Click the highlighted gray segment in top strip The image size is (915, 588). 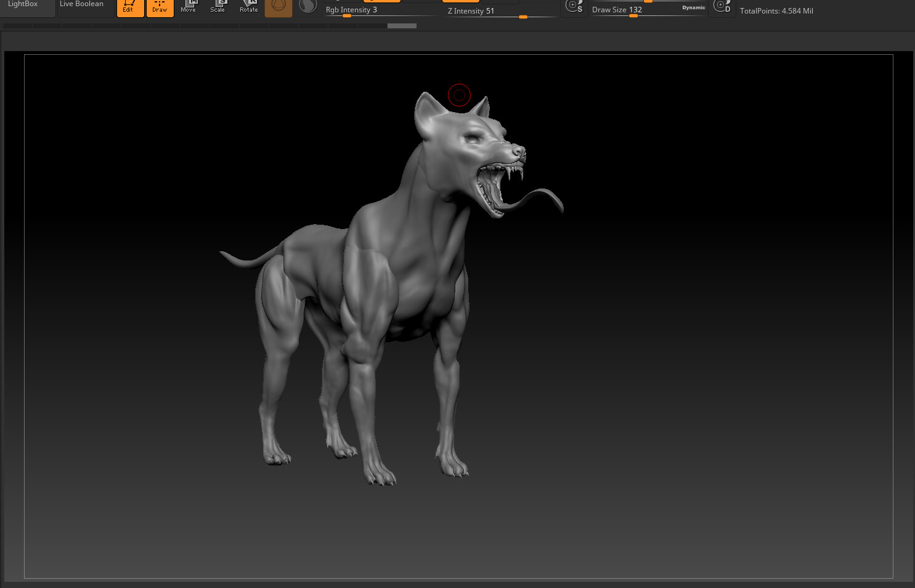point(402,26)
